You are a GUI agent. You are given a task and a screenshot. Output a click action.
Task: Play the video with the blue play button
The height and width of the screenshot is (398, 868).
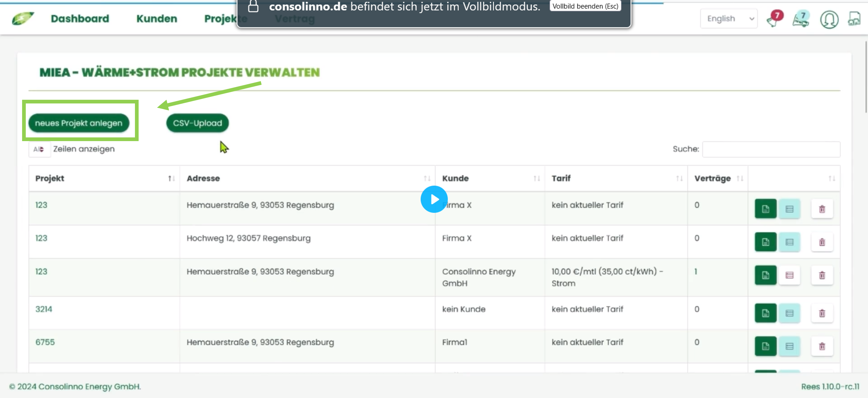[x=434, y=199]
